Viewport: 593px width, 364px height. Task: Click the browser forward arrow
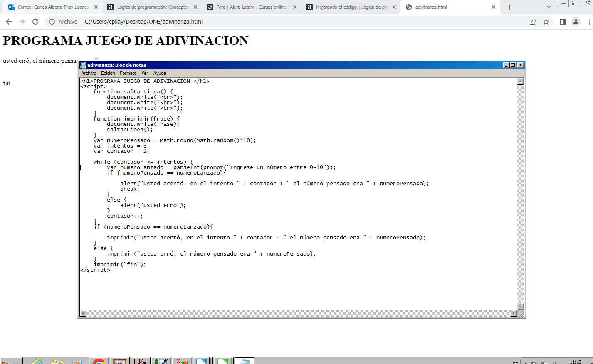22,22
